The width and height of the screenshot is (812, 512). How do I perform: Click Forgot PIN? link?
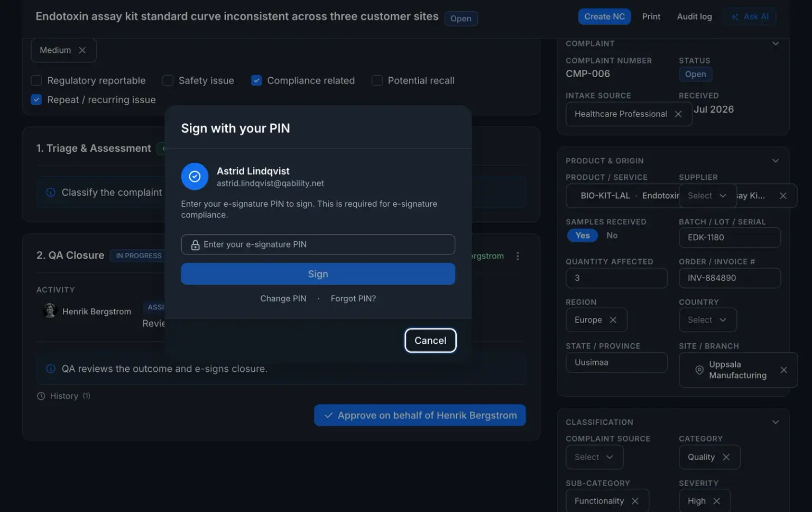click(353, 299)
